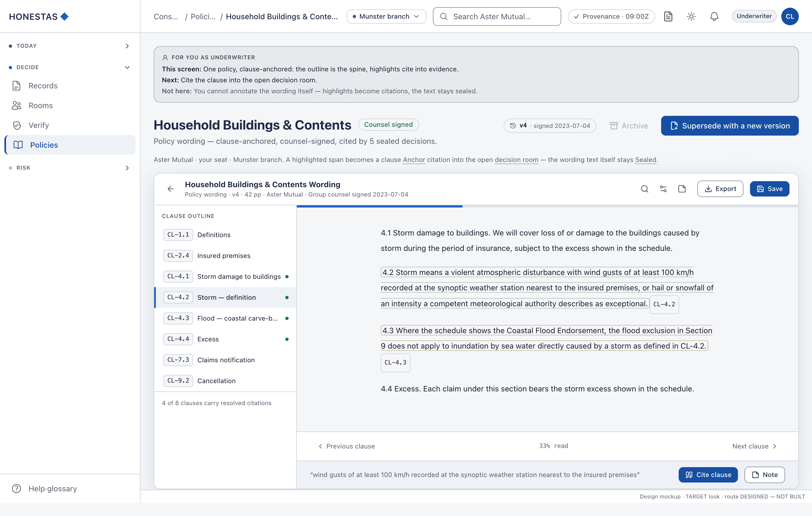Click the Sealed glossary term
Screen dimensions: 812x516
pos(645,160)
